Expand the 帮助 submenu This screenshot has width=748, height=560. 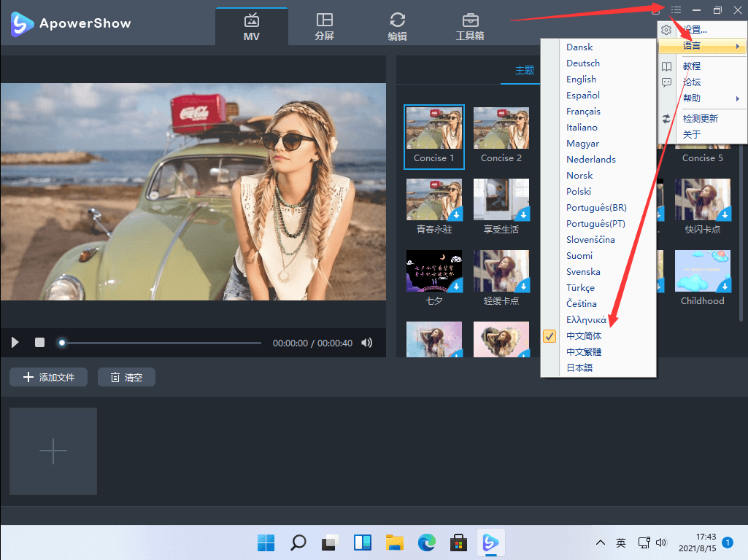702,98
